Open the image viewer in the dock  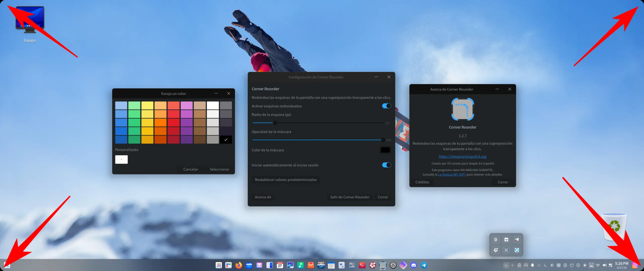[290, 265]
